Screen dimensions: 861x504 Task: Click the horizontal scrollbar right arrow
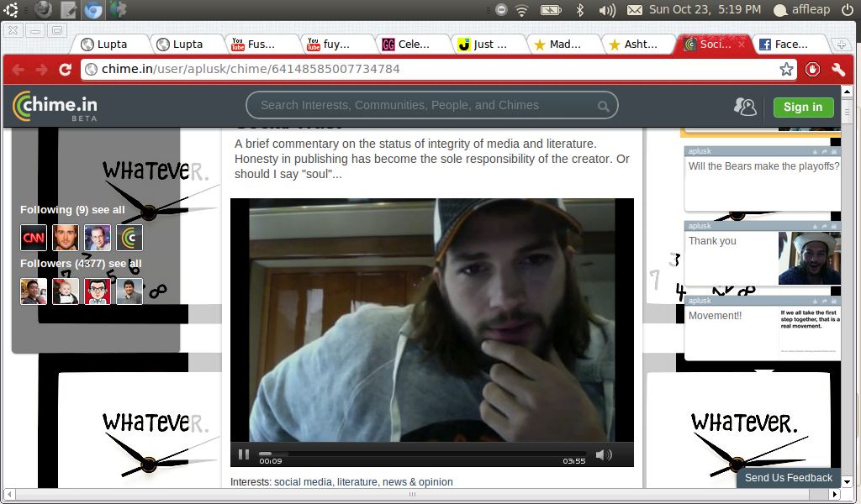point(835,494)
